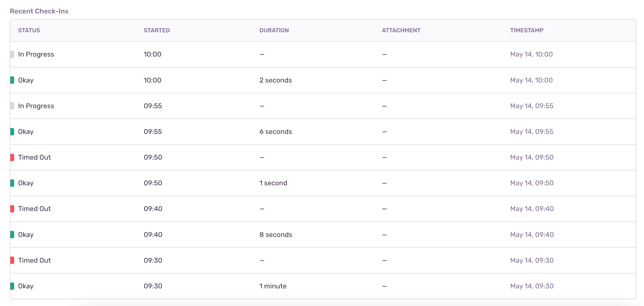
Task: Sort by the TIMESTAMP column header
Action: click(x=527, y=30)
